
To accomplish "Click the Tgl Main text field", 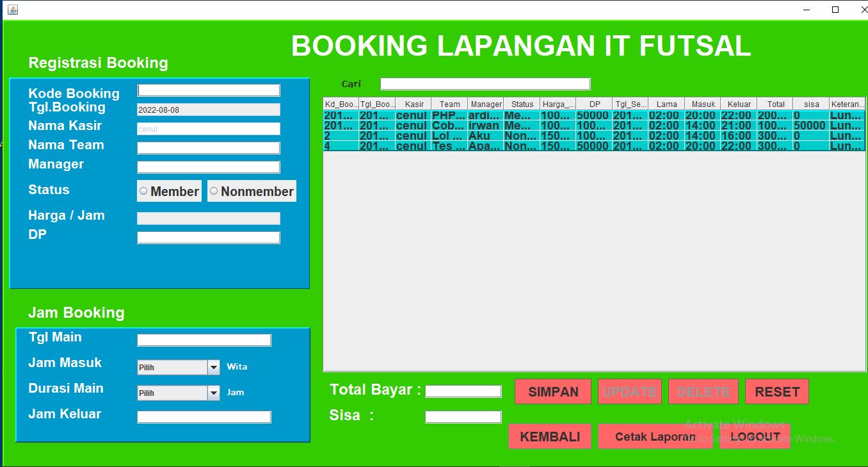I will (204, 340).
